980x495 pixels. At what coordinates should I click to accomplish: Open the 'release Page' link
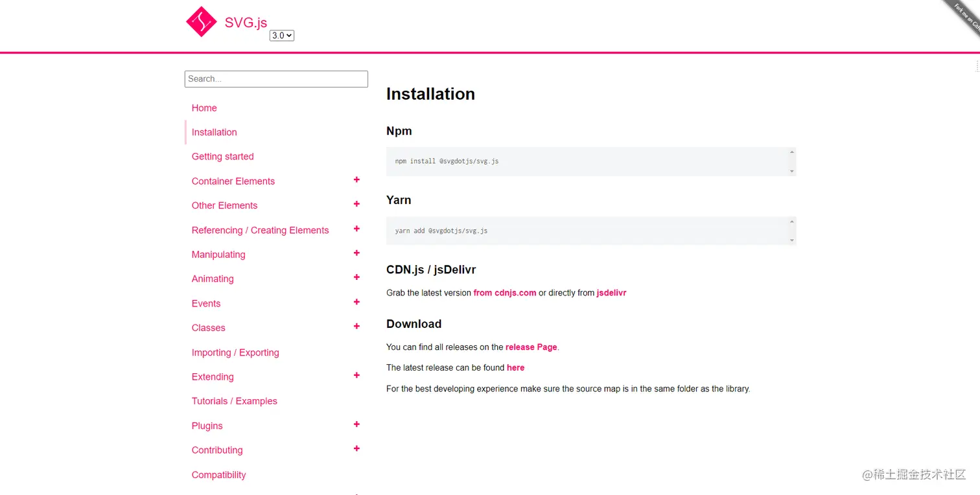tap(531, 347)
